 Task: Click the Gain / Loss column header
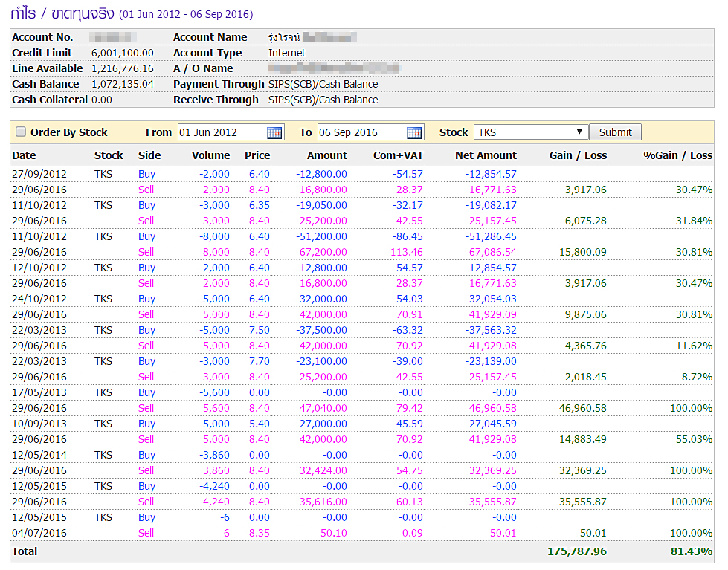coord(578,155)
